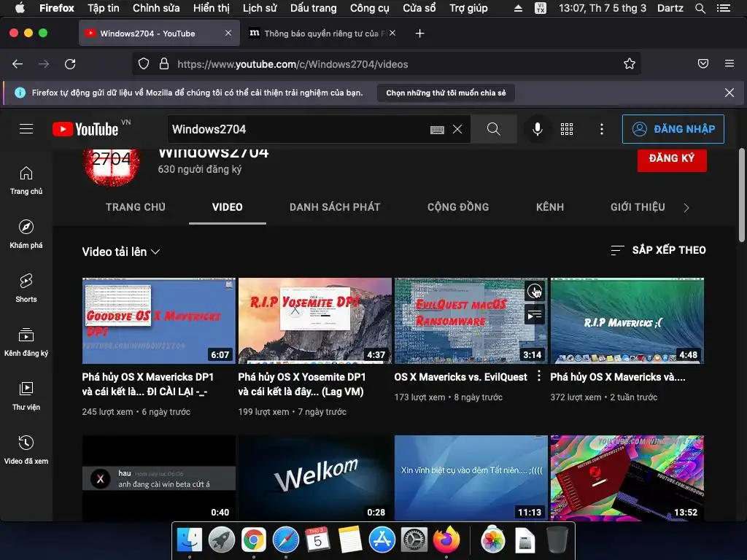The height and width of the screenshot is (560, 747).
Task: Switch to the TRANG CHỦ channel tab
Action: [135, 207]
